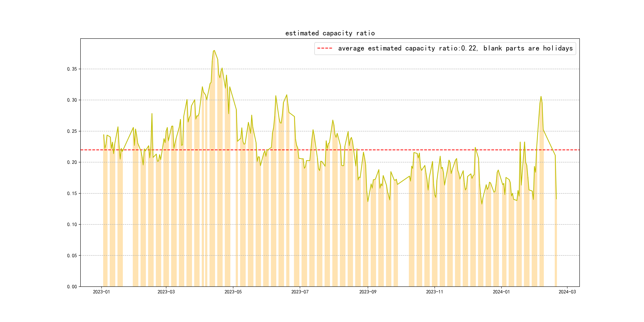Screen dimensions: 644x322
Task: Click the highest peak of the line in April 2023
Action: tap(214, 50)
